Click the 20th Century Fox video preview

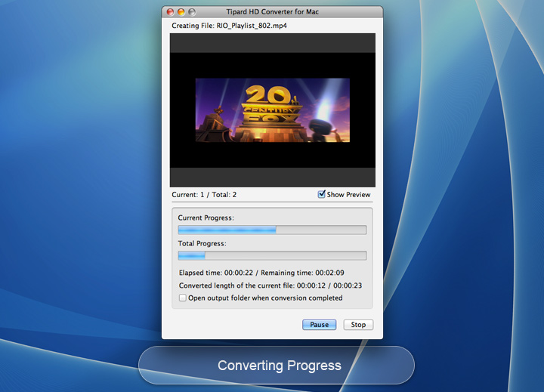point(272,110)
